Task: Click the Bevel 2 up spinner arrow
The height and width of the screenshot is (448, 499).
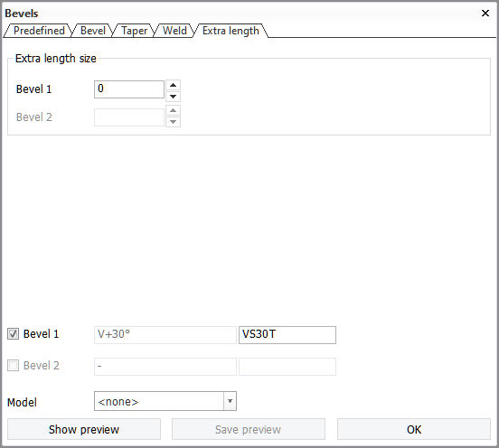Action: [174, 110]
